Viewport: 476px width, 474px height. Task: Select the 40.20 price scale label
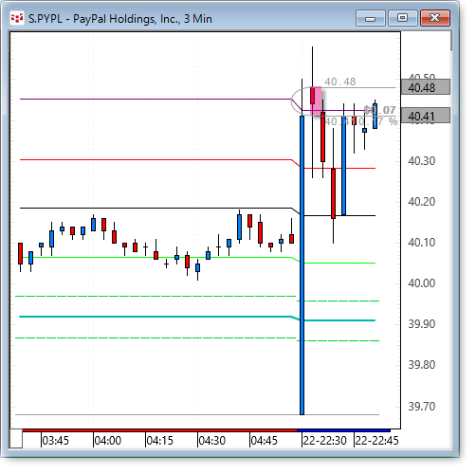click(x=422, y=202)
